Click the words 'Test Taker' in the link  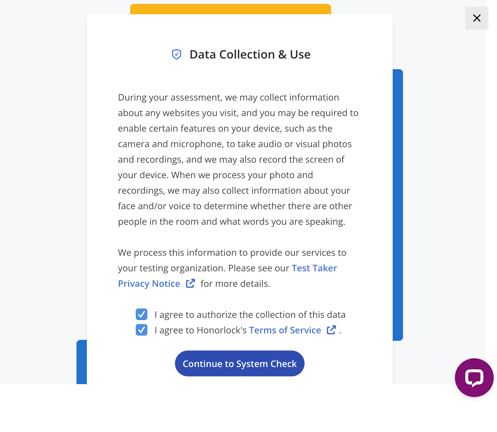314,268
